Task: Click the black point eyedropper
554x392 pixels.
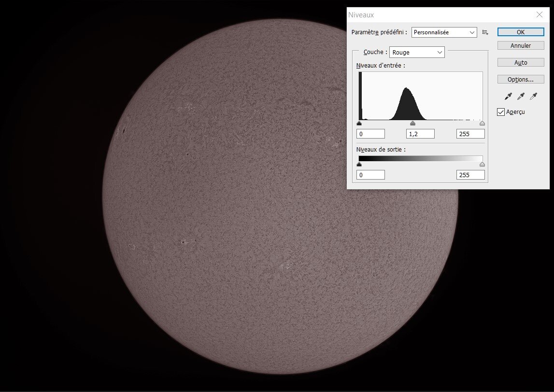Action: click(508, 96)
